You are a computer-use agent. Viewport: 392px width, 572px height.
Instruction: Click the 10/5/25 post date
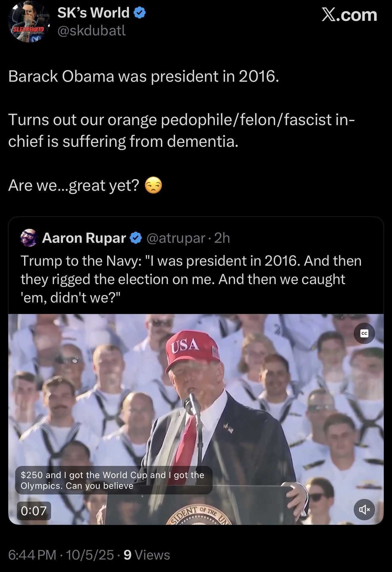[90, 555]
